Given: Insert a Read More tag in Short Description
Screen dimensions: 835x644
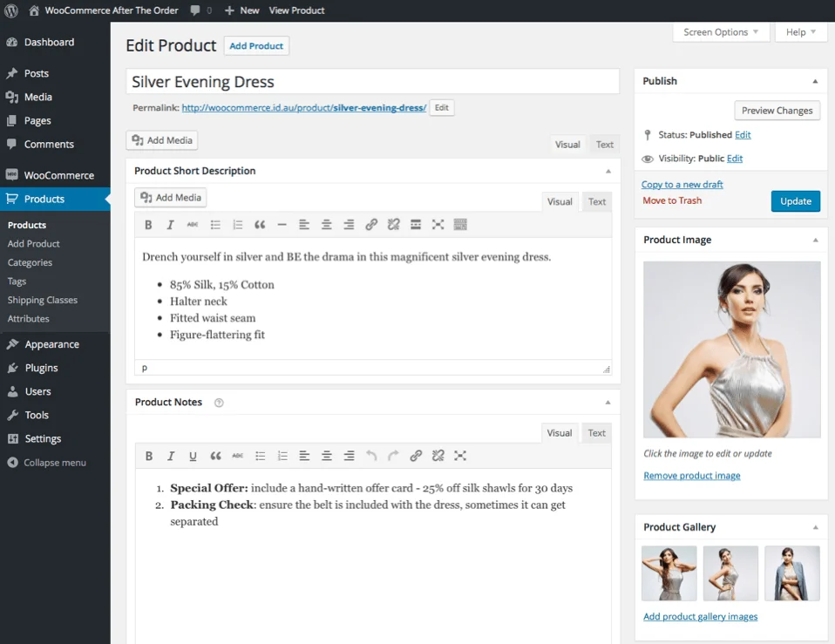Looking at the screenshot, I should [416, 224].
